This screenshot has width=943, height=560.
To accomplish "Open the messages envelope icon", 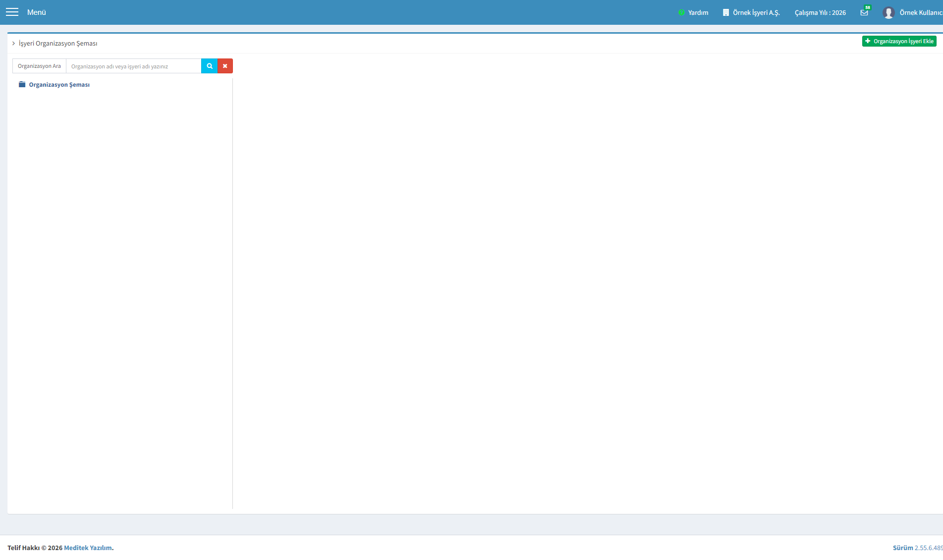I will [x=864, y=12].
